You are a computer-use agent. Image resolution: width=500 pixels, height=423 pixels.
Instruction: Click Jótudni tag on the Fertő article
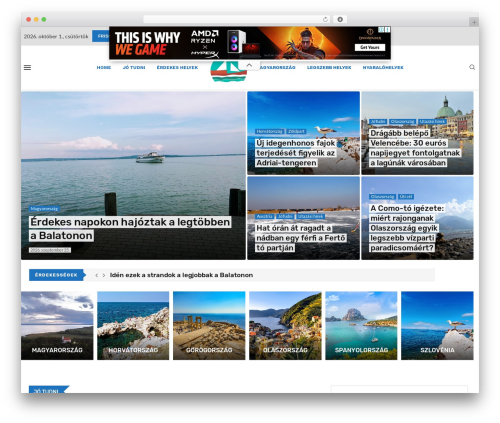tap(285, 216)
